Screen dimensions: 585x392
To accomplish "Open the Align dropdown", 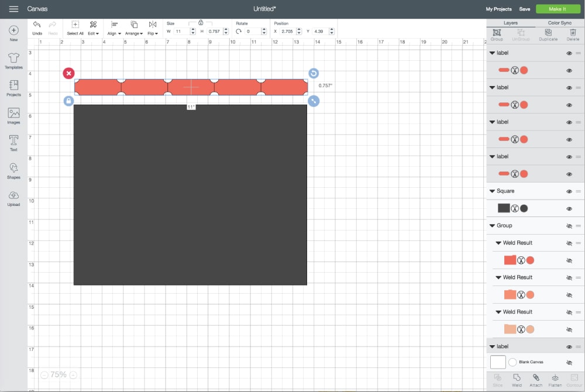I will 114,27.
